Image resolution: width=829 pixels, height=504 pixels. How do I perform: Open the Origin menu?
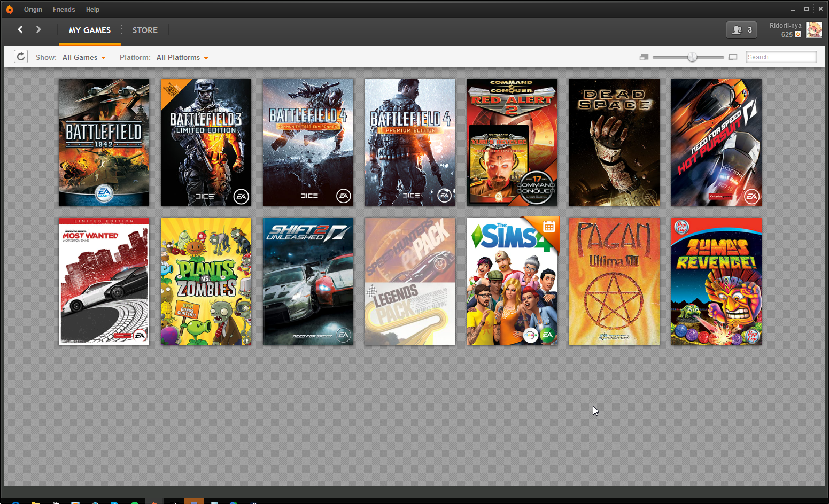click(x=33, y=10)
